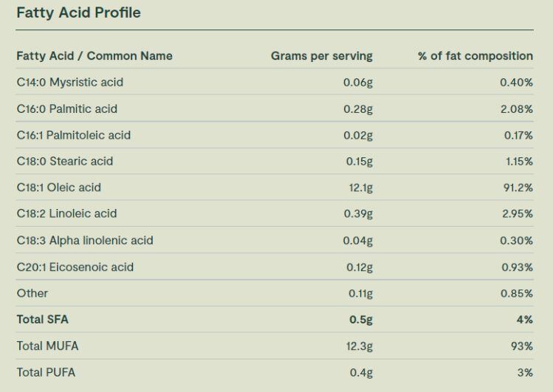Select the bold Total SFA label
Screen dimensions: 553x392
click(x=42, y=320)
